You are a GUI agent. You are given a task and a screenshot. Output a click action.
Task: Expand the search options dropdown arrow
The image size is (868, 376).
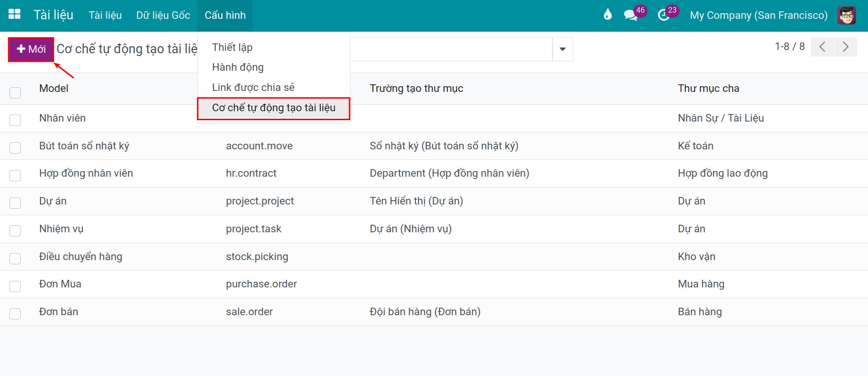pyautogui.click(x=562, y=49)
